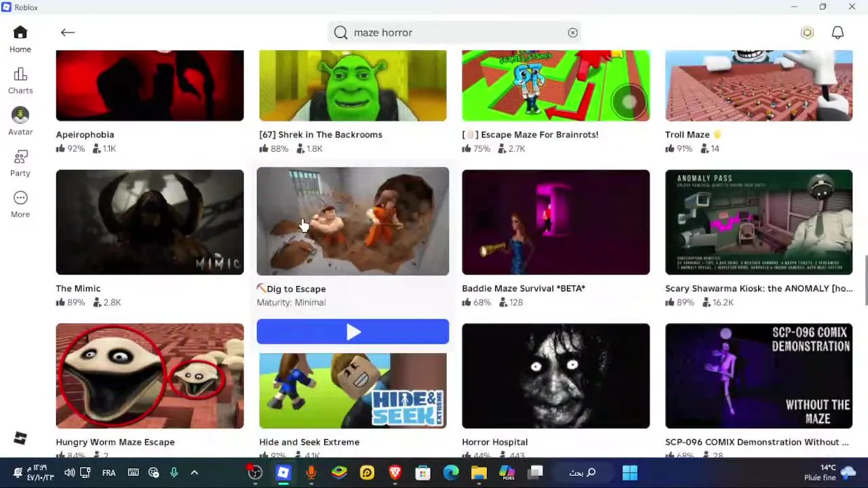The width and height of the screenshot is (868, 488).
Task: Open the Horror Hospital thumbnail
Action: pos(556,375)
